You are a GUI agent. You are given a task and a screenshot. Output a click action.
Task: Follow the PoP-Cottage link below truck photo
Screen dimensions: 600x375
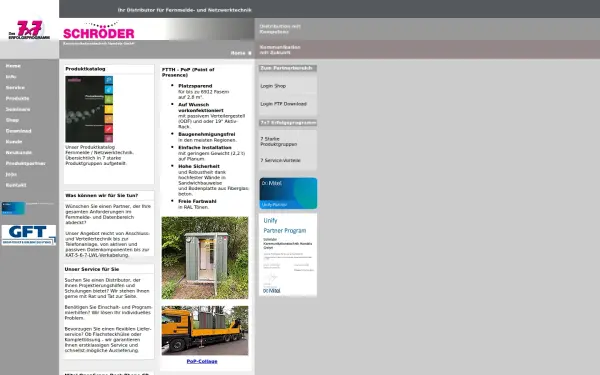coord(202,361)
